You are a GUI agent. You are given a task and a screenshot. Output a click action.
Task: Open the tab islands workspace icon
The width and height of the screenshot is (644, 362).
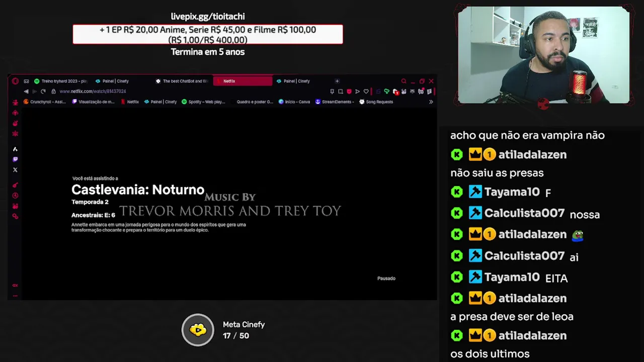tap(26, 81)
